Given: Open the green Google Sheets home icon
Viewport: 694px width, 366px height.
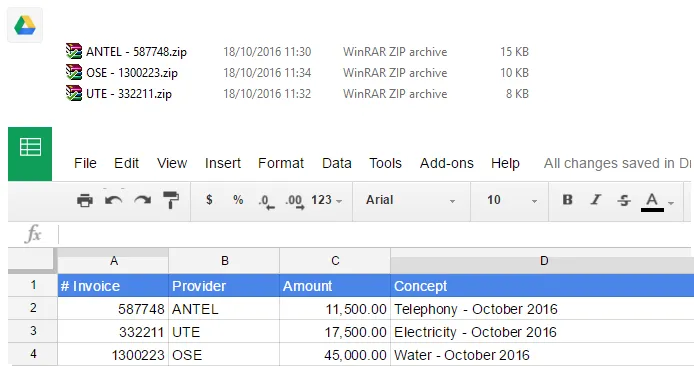Looking at the screenshot, I should [30, 154].
